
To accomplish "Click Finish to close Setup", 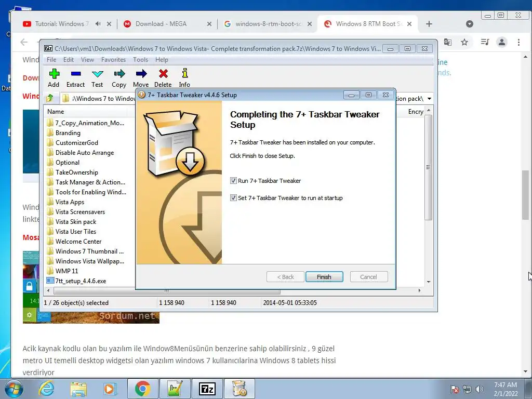I will click(x=324, y=277).
